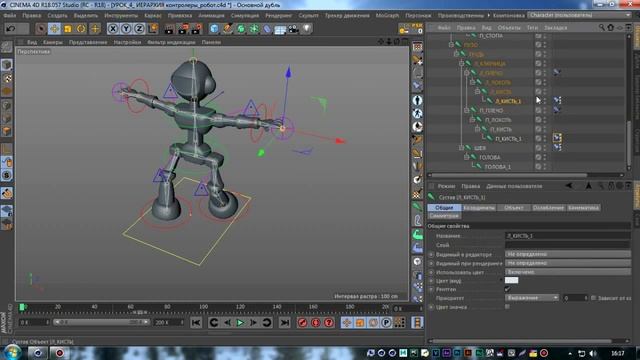640x360 pixels.
Task: Select the ГОЛОВА joint in the tree
Action: 489,157
